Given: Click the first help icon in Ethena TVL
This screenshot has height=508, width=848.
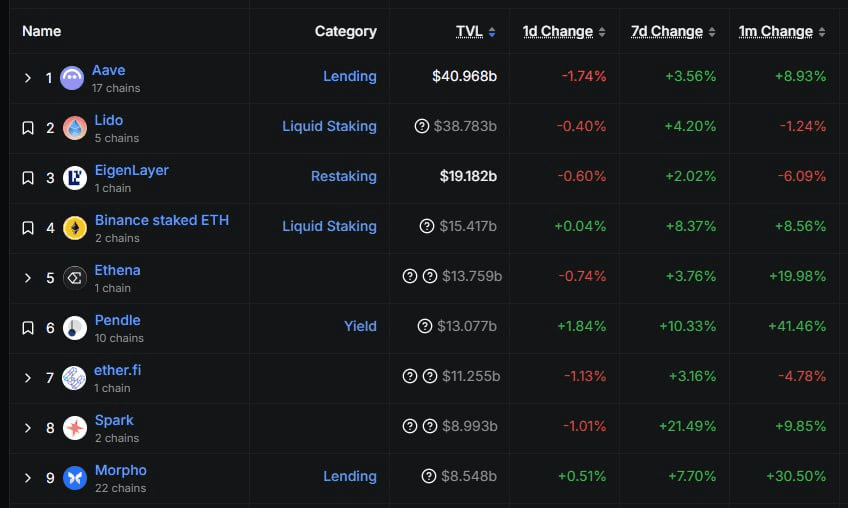Looking at the screenshot, I should (410, 276).
